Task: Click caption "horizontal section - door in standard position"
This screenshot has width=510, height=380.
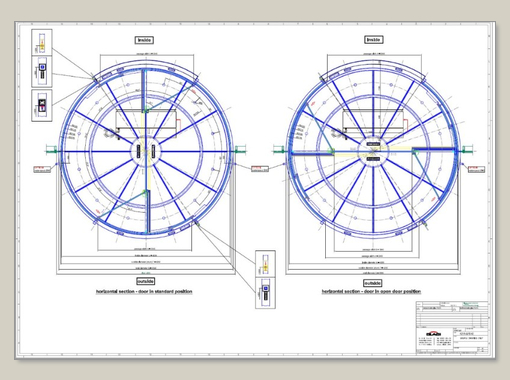Action: click(x=144, y=292)
